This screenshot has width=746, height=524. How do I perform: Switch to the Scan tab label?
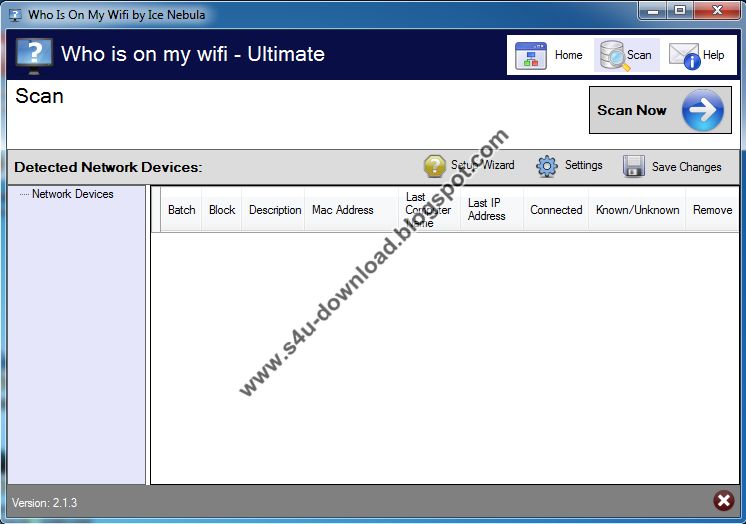pos(639,55)
